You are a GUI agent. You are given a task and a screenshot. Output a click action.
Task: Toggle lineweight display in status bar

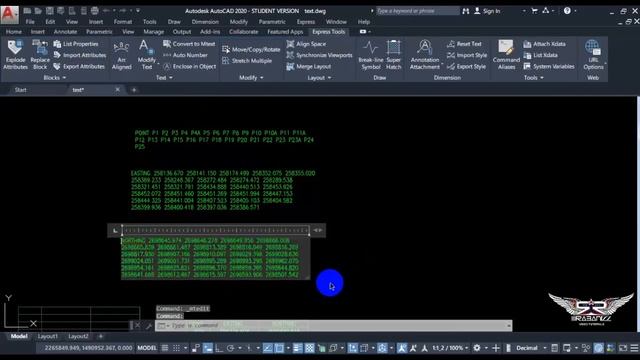click(298, 348)
